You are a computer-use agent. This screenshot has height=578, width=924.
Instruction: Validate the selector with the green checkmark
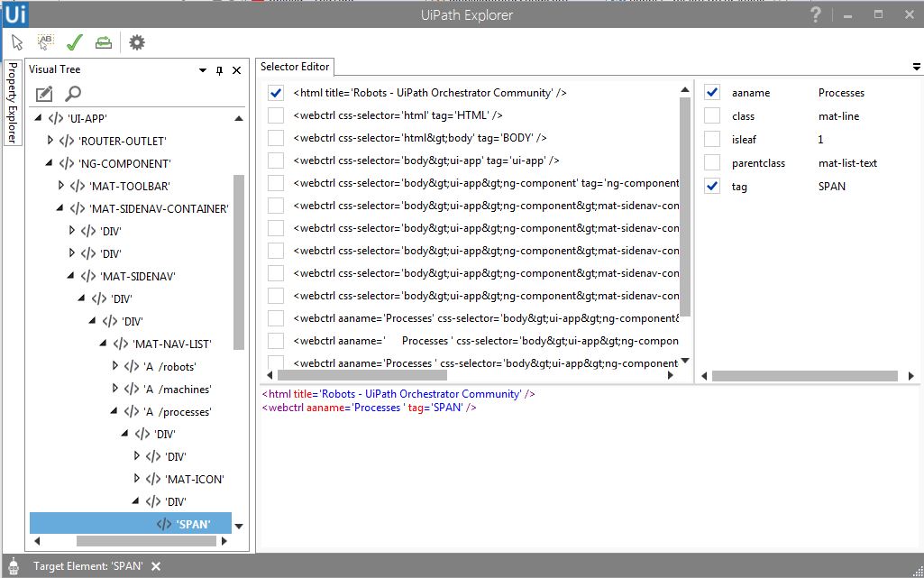74,41
